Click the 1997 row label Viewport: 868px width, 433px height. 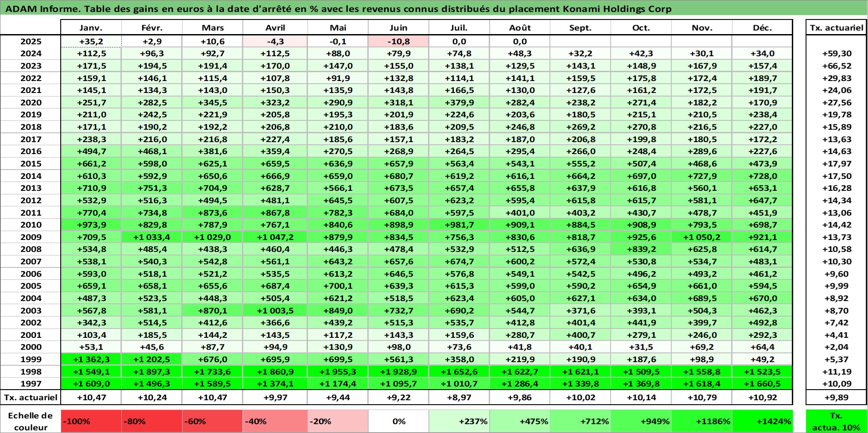point(31,384)
